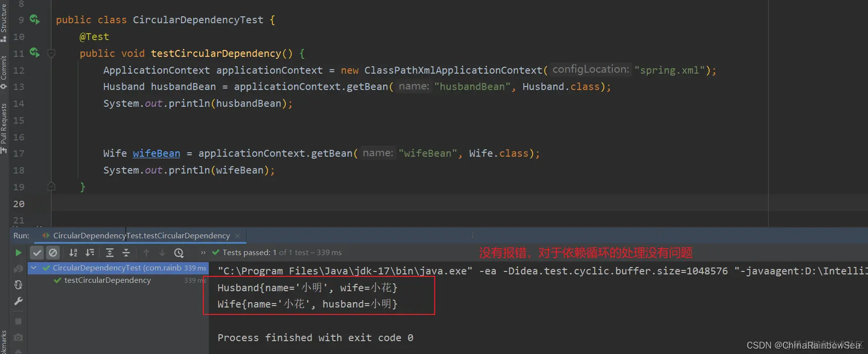Open run configuration wrench settings
The image size is (868, 354).
coord(18,301)
